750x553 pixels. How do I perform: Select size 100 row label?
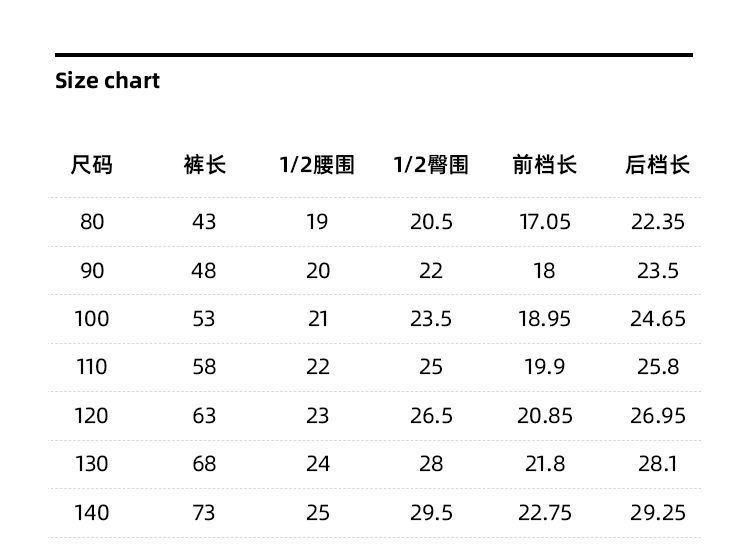pyautogui.click(x=92, y=319)
